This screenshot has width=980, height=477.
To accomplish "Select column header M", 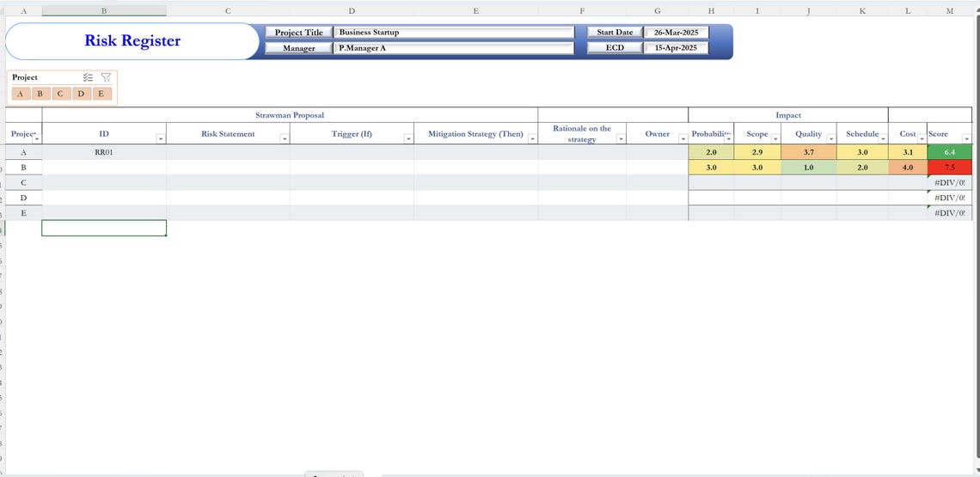I will click(x=949, y=10).
